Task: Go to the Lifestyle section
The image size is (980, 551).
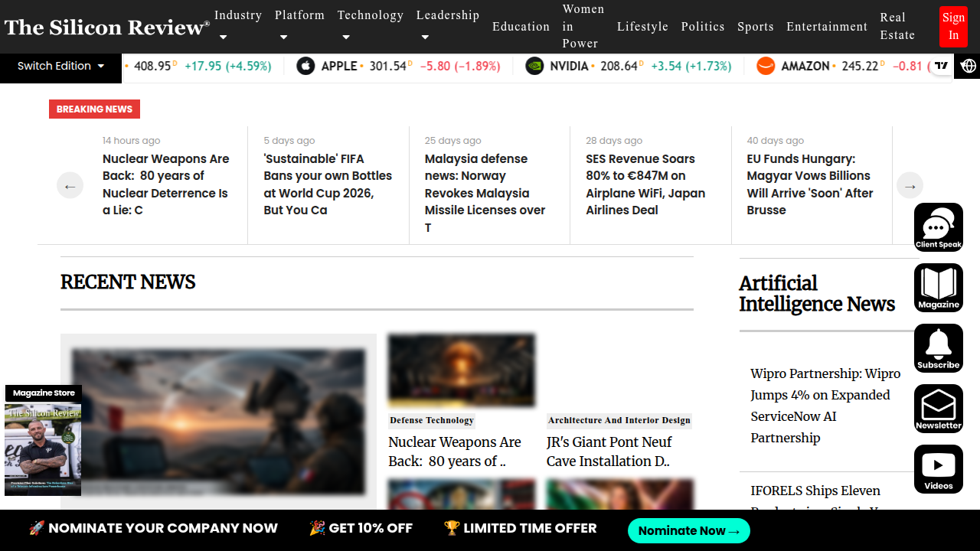Action: 642,27
